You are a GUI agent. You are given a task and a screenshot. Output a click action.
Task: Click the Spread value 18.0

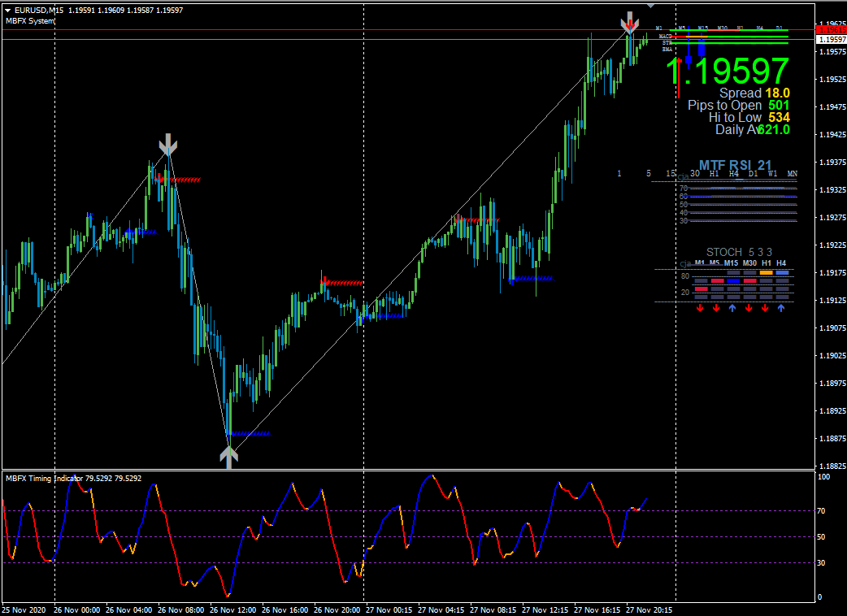[x=777, y=93]
